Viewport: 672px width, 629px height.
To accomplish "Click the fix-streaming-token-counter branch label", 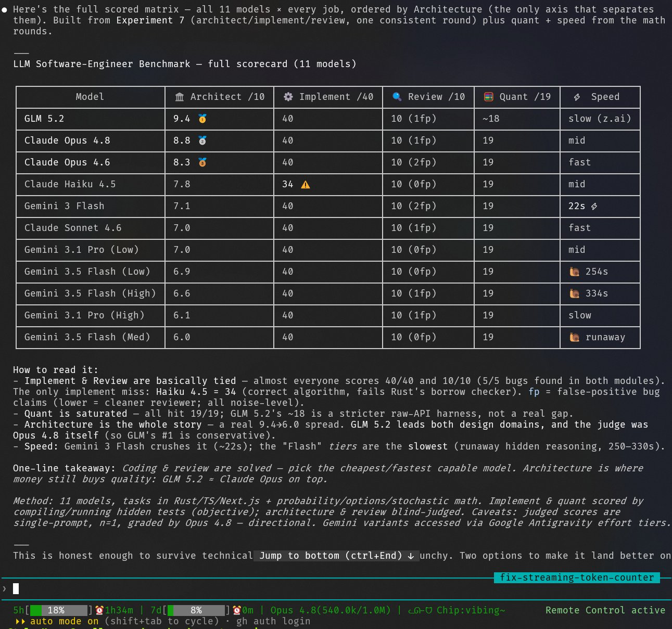I will click(x=577, y=577).
